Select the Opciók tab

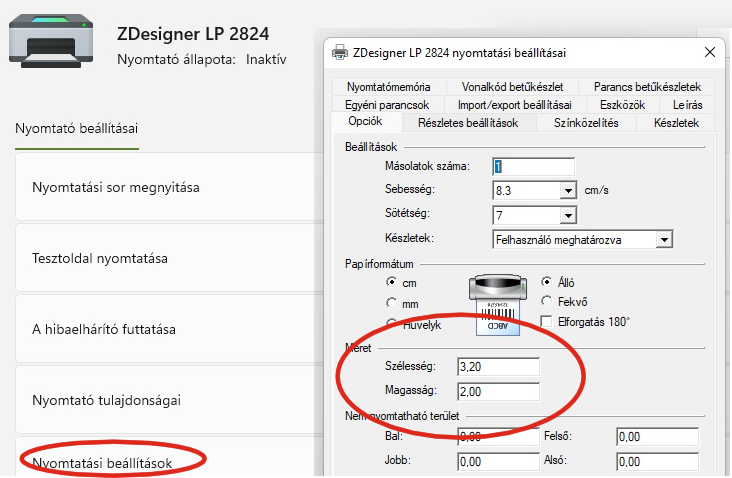click(366, 121)
